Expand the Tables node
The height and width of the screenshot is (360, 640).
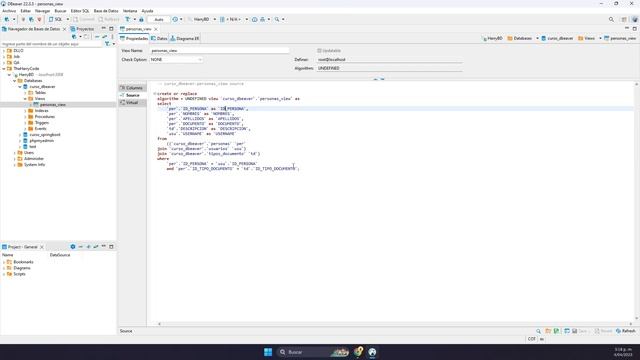[25, 93]
